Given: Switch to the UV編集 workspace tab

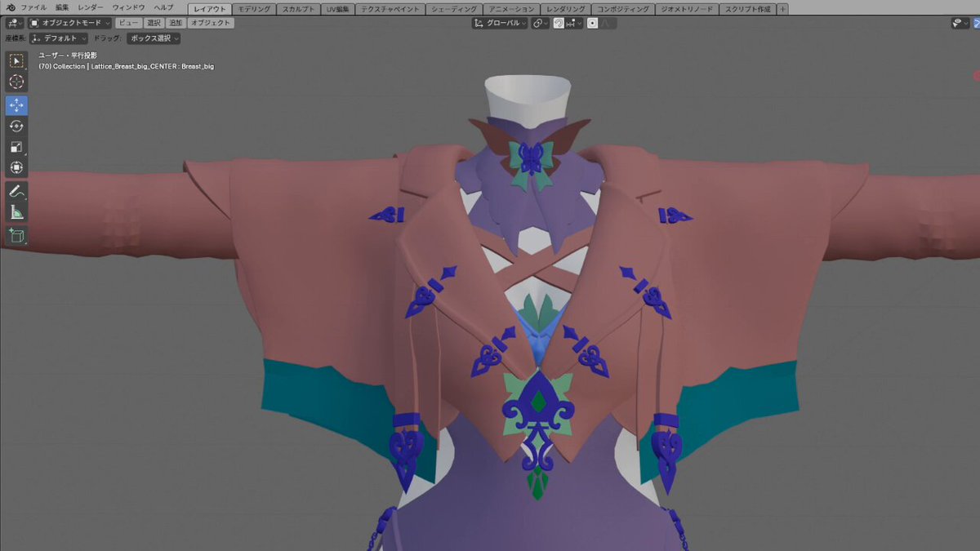Looking at the screenshot, I should click(338, 9).
